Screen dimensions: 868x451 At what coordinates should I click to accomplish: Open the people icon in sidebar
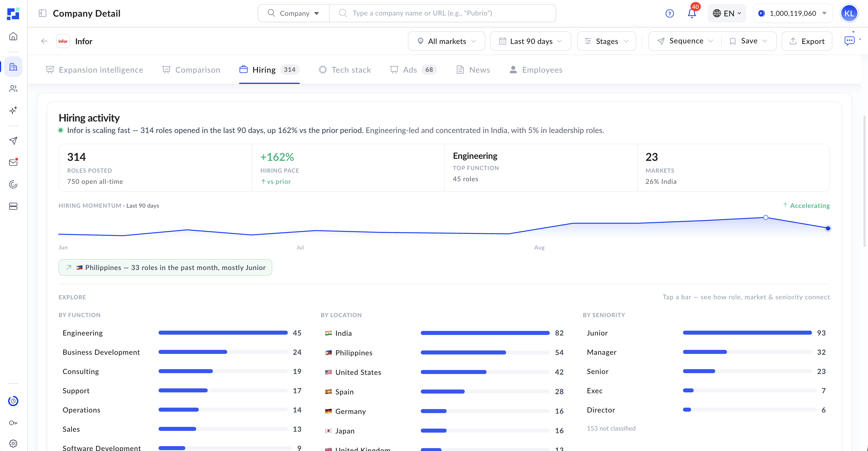click(13, 89)
